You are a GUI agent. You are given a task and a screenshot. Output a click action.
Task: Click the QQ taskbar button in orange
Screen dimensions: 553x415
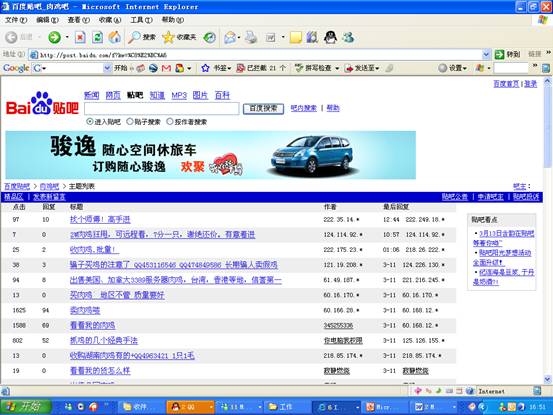190,407
